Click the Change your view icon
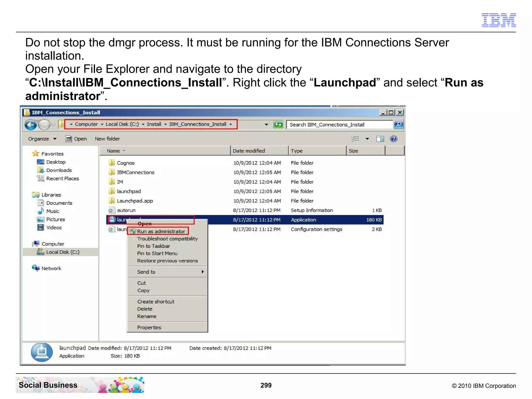Viewport: 532px width, 399px height. (355, 139)
